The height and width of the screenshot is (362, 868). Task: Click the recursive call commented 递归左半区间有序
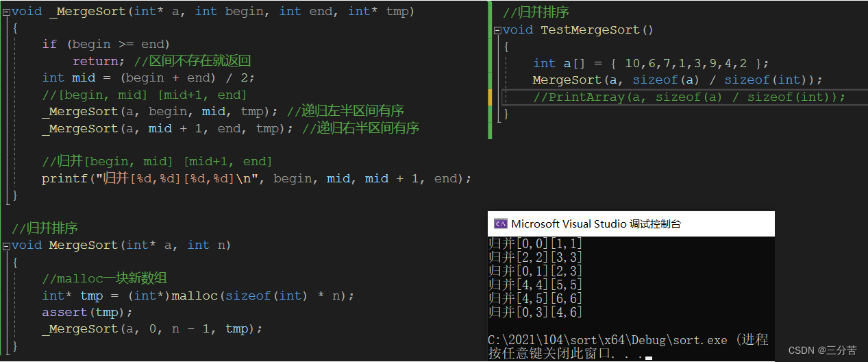point(223,111)
